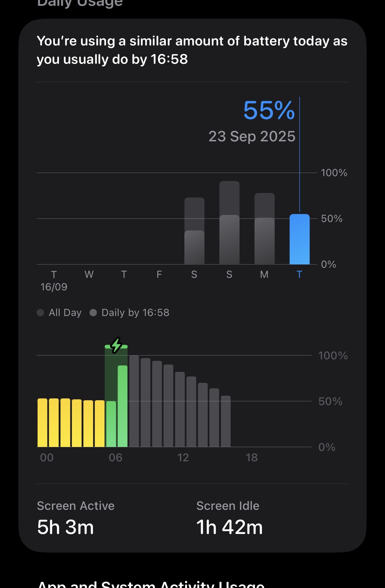Tap the M day label

click(x=264, y=274)
